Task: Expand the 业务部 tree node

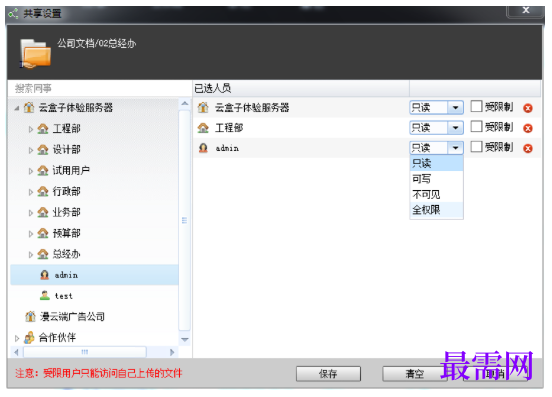Action: pos(31,213)
